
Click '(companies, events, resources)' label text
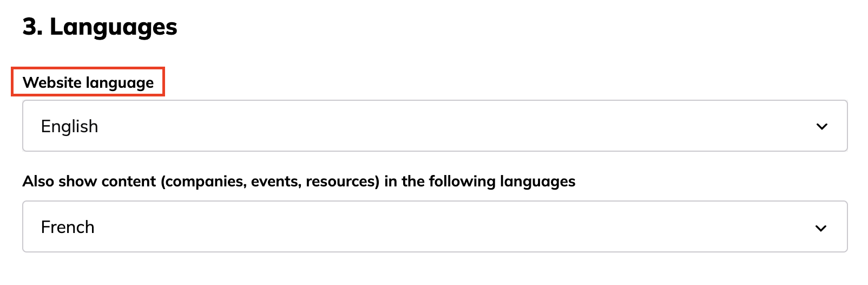tap(269, 181)
